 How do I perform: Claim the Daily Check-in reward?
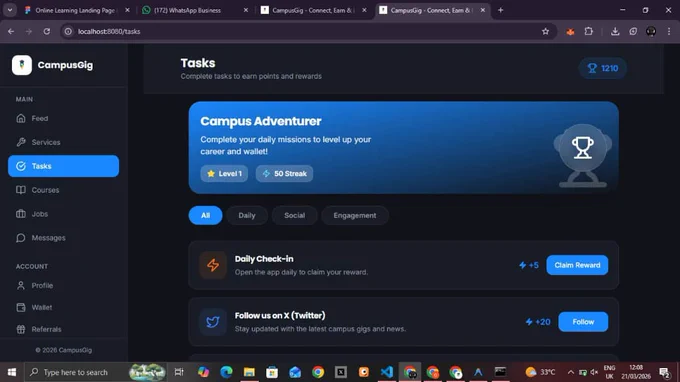point(577,265)
